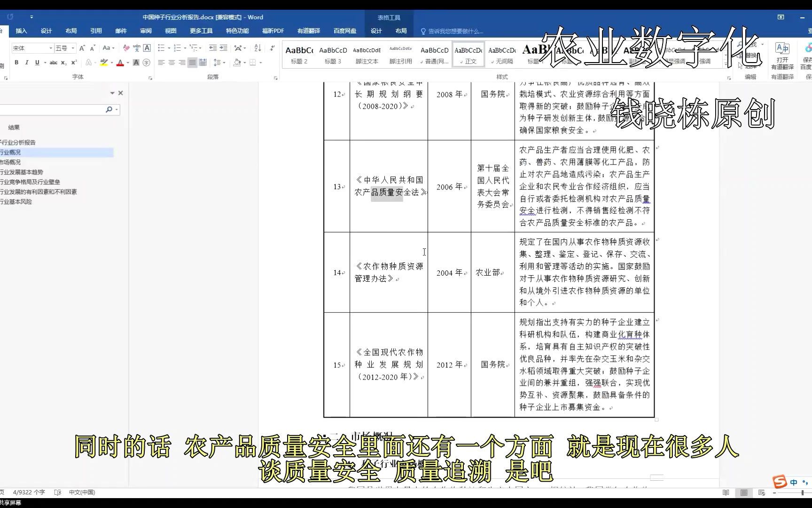Open the change case Aa dropdown
Viewport: 812px width, 508px height.
click(x=109, y=48)
